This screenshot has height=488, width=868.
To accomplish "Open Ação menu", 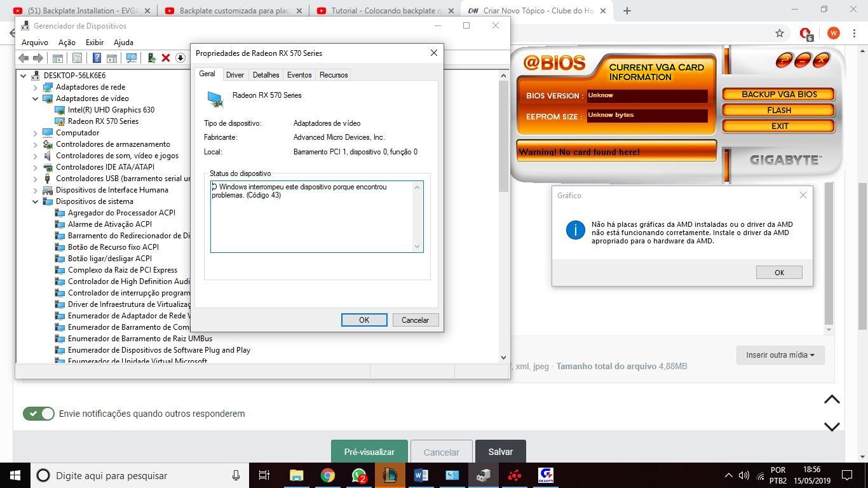I will click(67, 42).
